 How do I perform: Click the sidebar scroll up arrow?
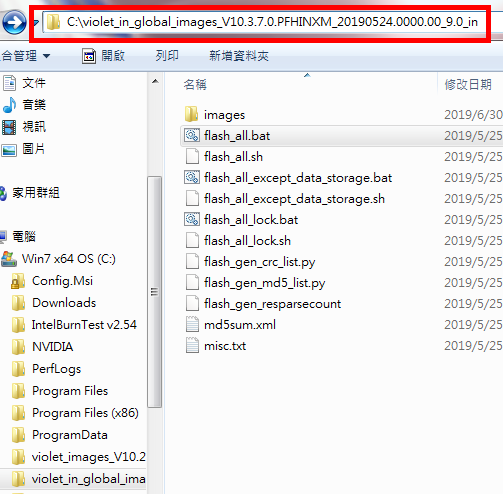point(155,81)
